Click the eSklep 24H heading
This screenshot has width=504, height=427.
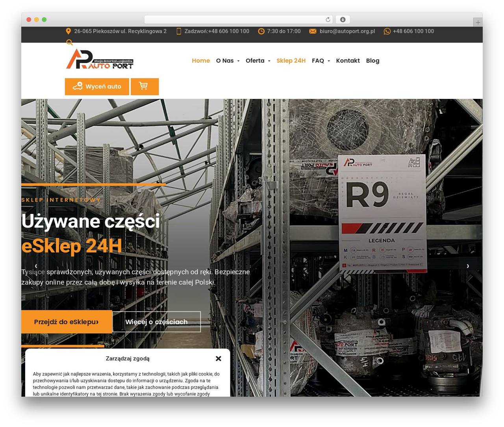(x=72, y=246)
